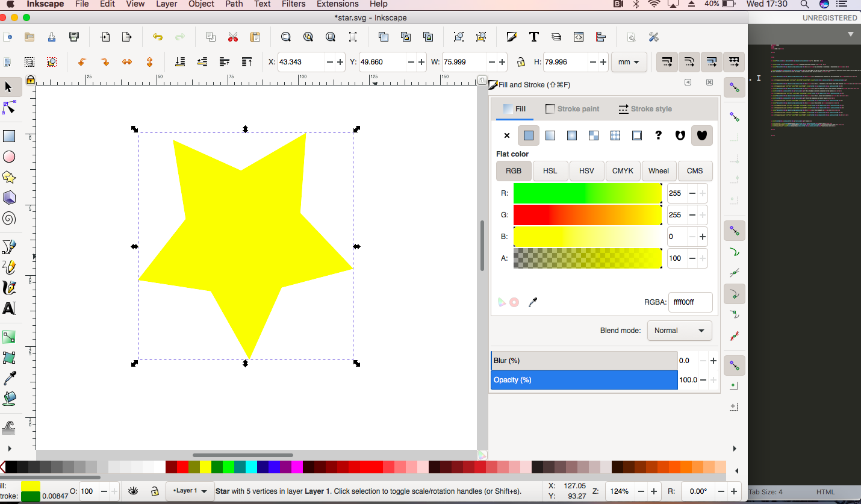Click the RGBA hex value field
The height and width of the screenshot is (504, 861).
coord(690,302)
